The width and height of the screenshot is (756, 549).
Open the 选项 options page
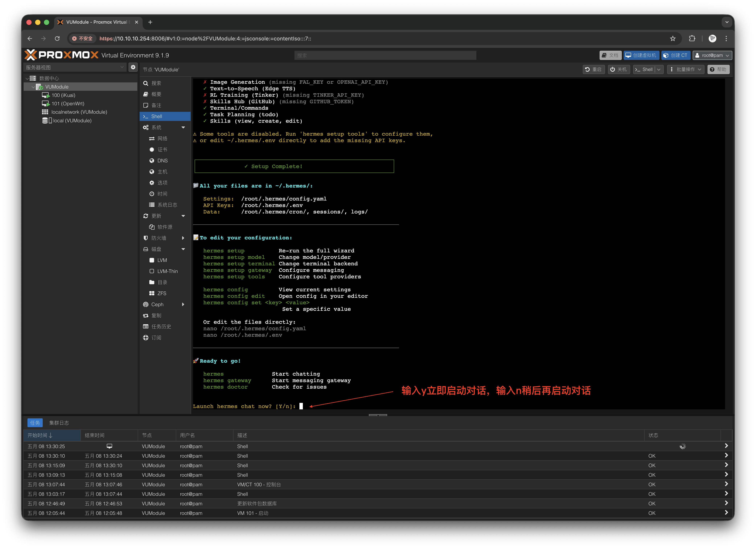tap(165, 183)
